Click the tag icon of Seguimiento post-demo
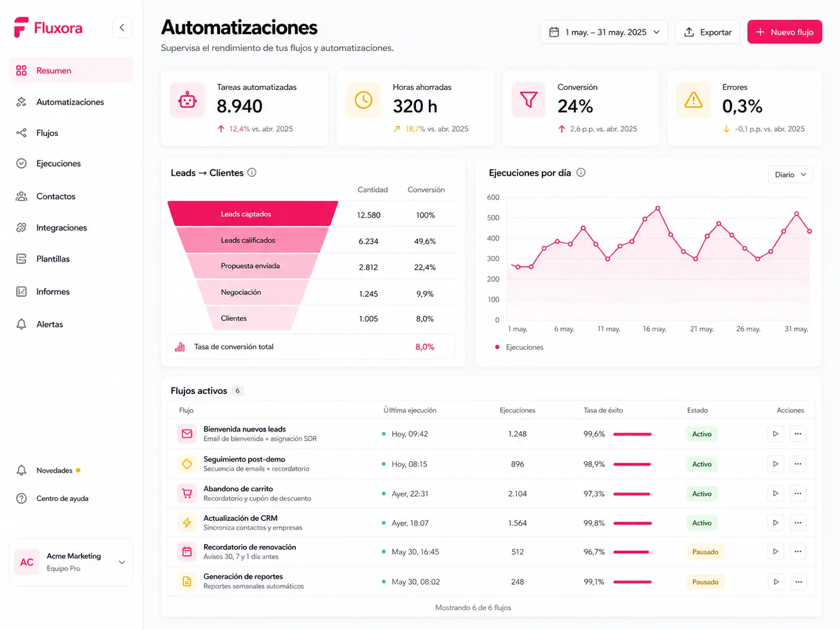This screenshot has width=840, height=630. coord(187,464)
